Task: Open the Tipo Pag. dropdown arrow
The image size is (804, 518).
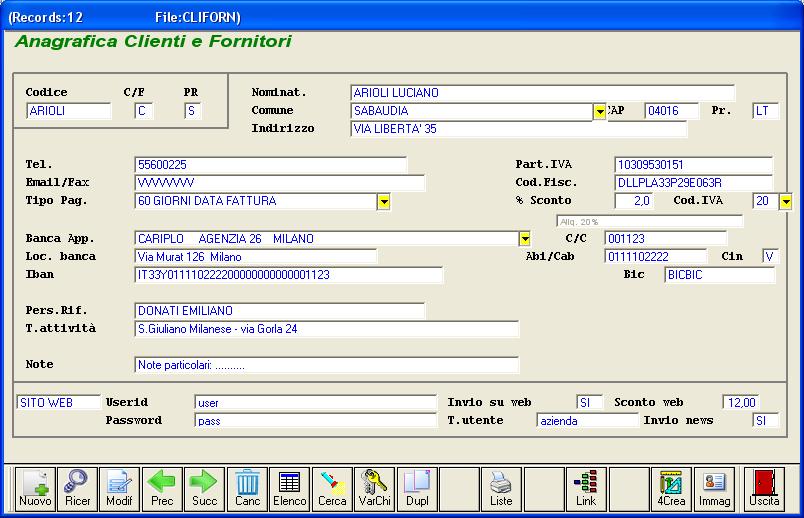Action: click(x=384, y=202)
